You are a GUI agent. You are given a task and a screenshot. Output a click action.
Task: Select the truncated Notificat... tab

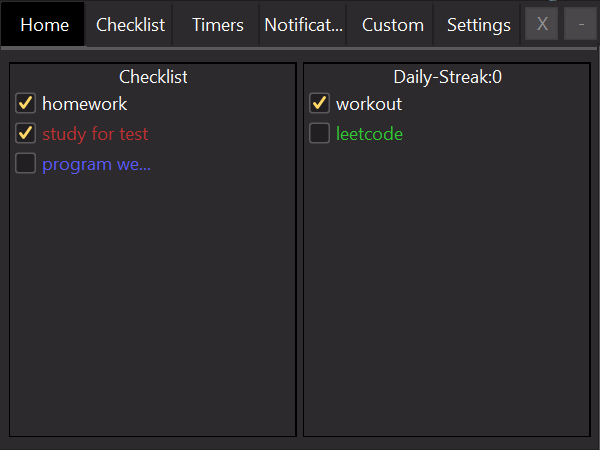303,25
